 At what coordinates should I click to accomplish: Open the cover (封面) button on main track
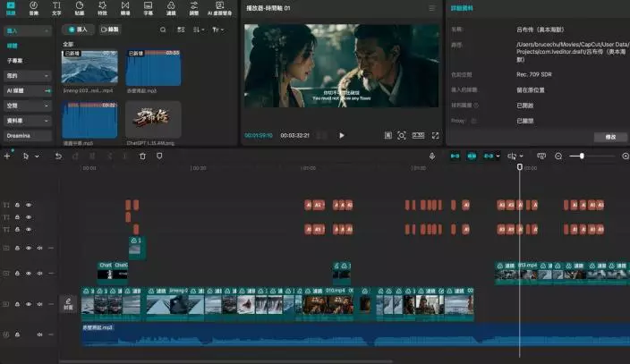point(68,304)
